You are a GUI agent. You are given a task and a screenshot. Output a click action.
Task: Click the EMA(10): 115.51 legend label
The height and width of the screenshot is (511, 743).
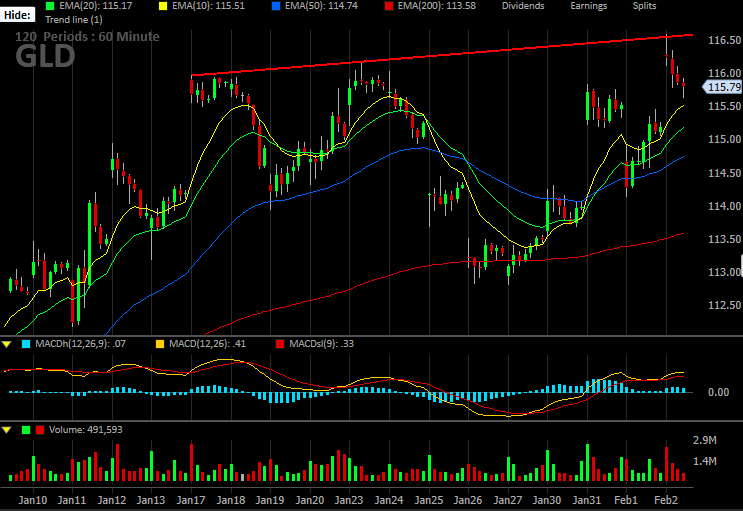tap(208, 6)
